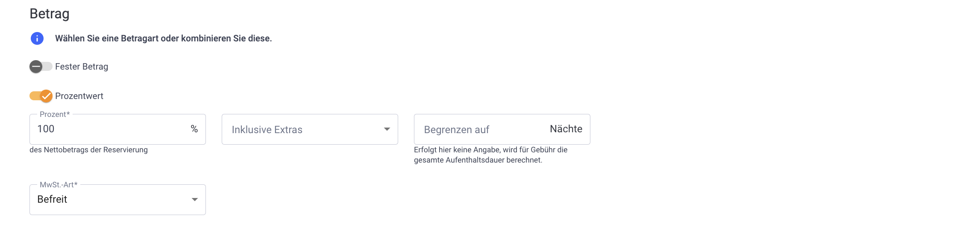Click the Betrag section heading
980x227 pixels.
50,14
